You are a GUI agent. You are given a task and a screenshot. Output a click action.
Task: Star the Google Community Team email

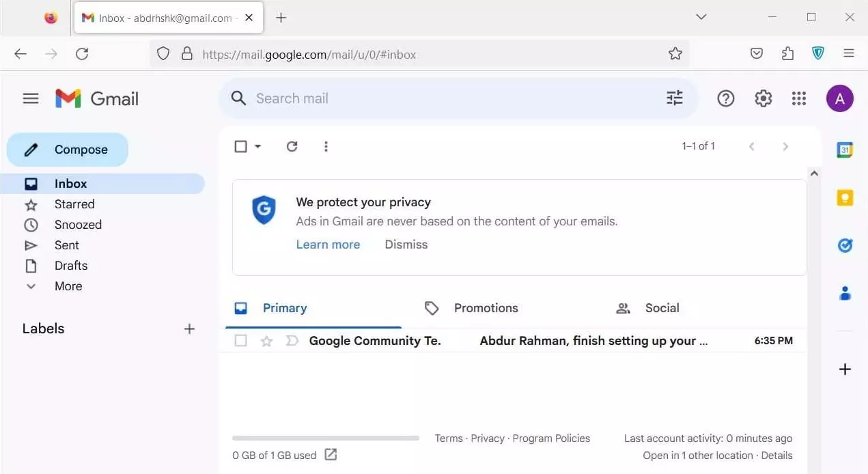(x=266, y=341)
